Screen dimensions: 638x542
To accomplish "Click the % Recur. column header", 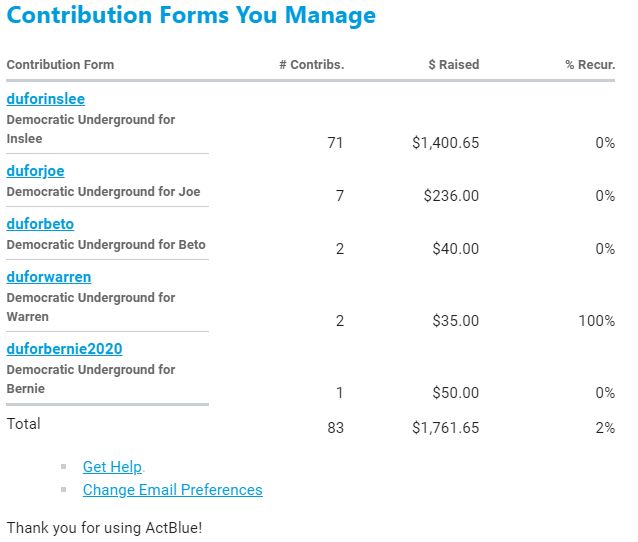I will point(589,65).
